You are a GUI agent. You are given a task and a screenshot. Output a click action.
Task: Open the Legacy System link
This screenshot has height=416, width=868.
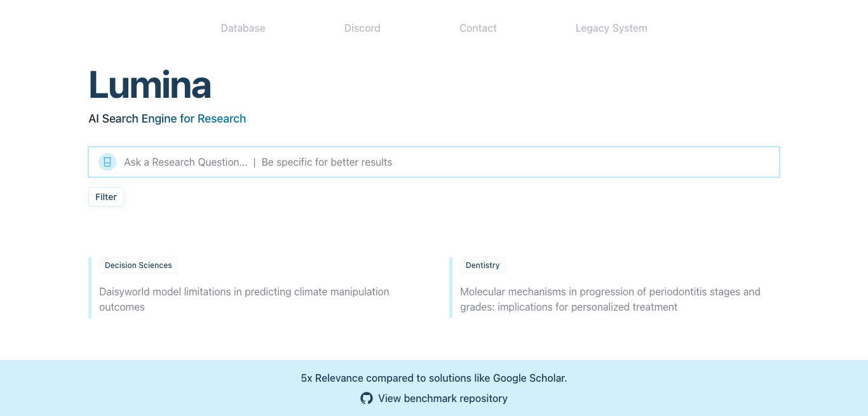(611, 28)
